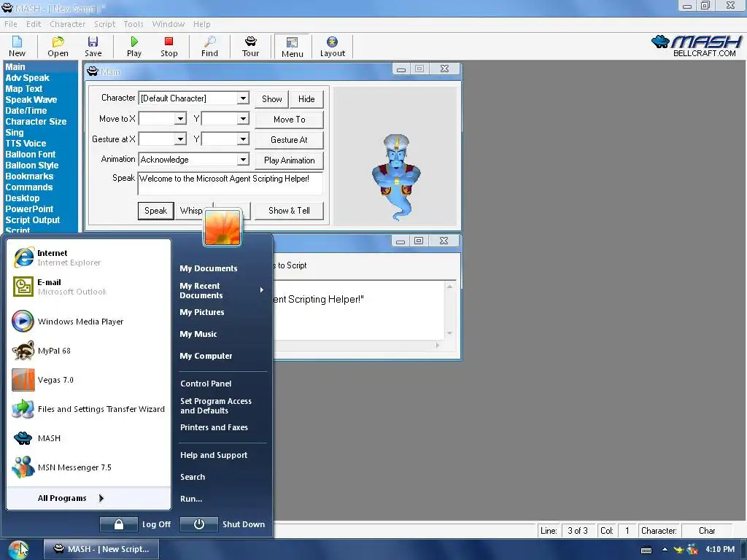This screenshot has height=560, width=747.
Task: Click the genie lamp tray icon
Action: tap(678, 550)
